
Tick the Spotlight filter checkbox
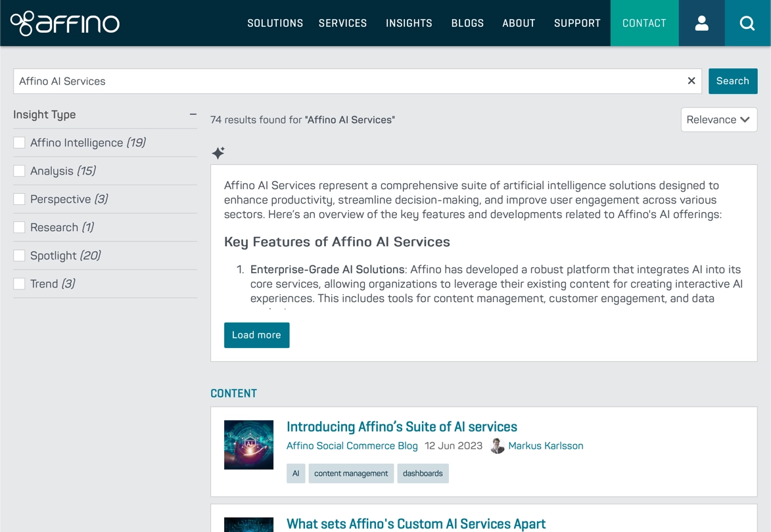[x=19, y=255]
